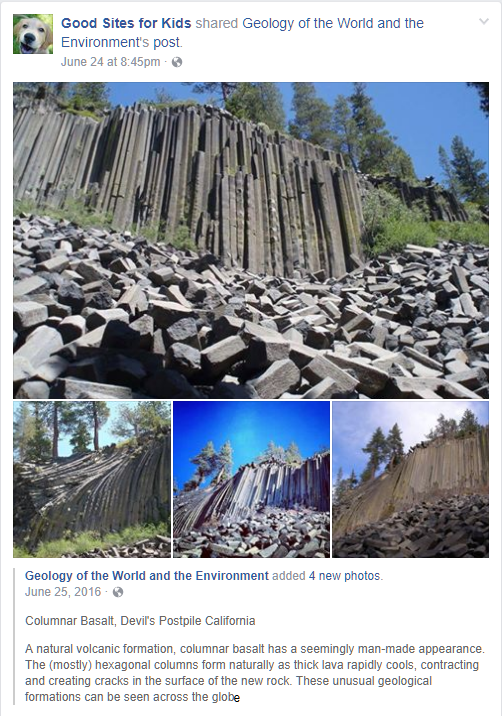Click the public globe icon beside June 24
The width and height of the screenshot is (502, 716).
177,62
